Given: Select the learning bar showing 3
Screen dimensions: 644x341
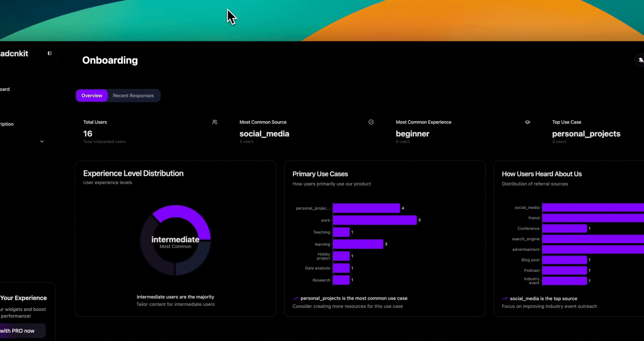Looking at the screenshot, I should point(358,244).
